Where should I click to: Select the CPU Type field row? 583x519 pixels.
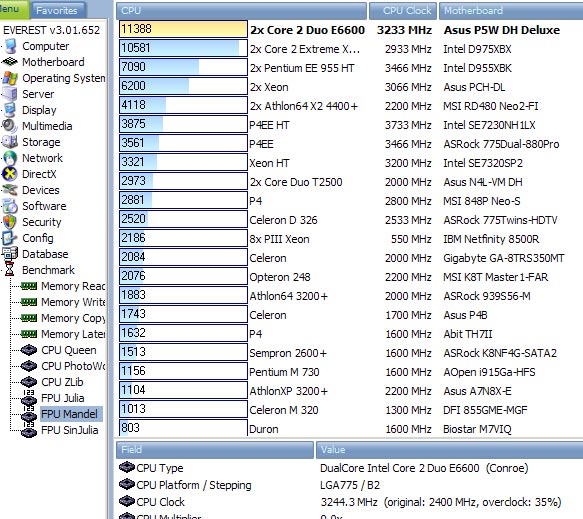click(160, 468)
